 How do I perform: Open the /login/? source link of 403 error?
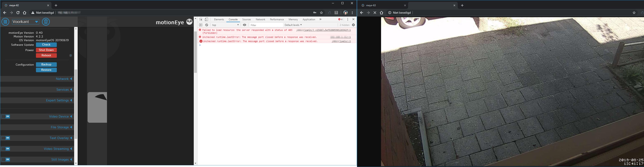(x=323, y=30)
